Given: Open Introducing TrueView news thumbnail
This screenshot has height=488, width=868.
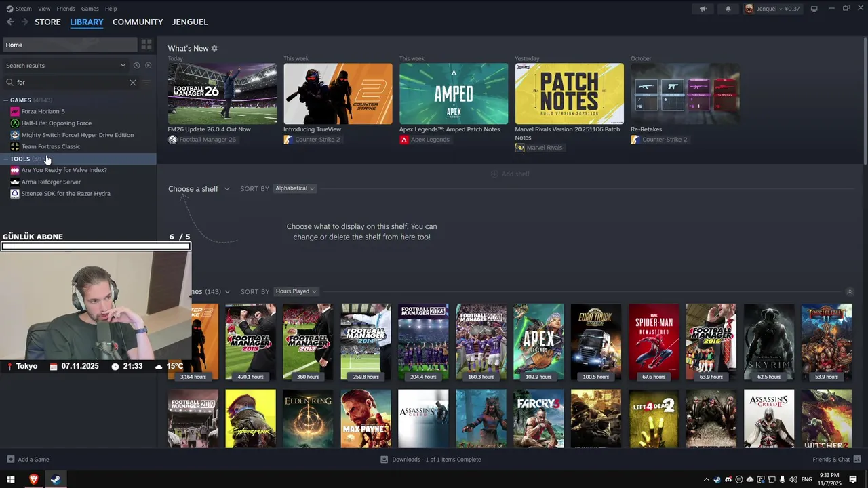Looking at the screenshot, I should 338,94.
